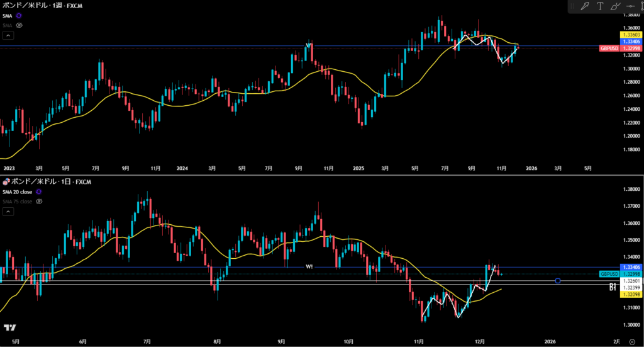Open the weekly ポンド/米ドル symbol title
Viewport: 644px width, 347px height.
click(42, 6)
